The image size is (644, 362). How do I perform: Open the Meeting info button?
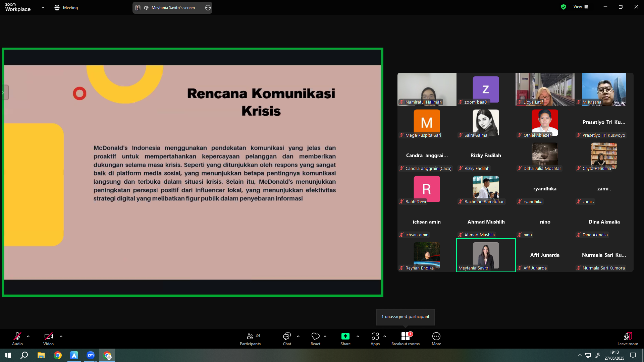pos(66,7)
